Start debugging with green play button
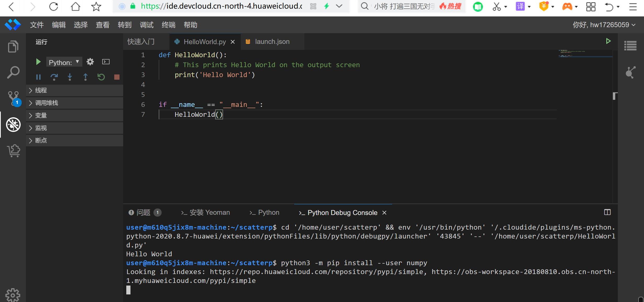644x302 pixels. [38, 62]
